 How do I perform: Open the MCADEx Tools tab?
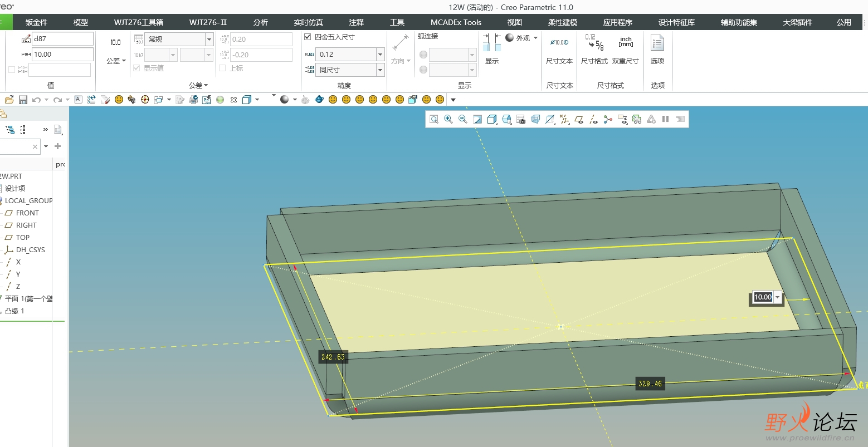tap(456, 22)
